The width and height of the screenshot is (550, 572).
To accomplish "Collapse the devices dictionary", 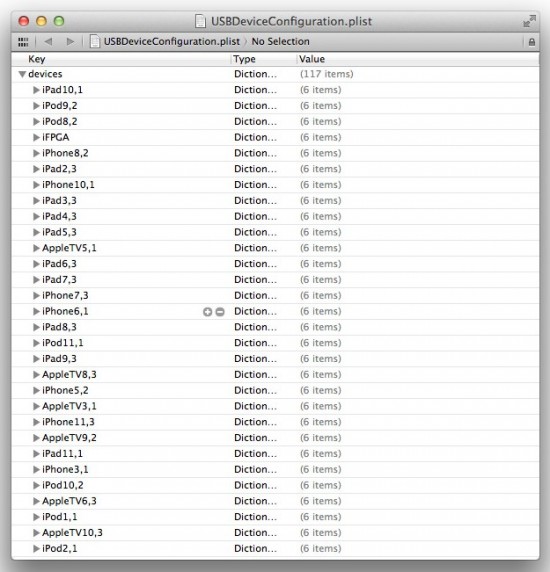I will tap(22, 74).
